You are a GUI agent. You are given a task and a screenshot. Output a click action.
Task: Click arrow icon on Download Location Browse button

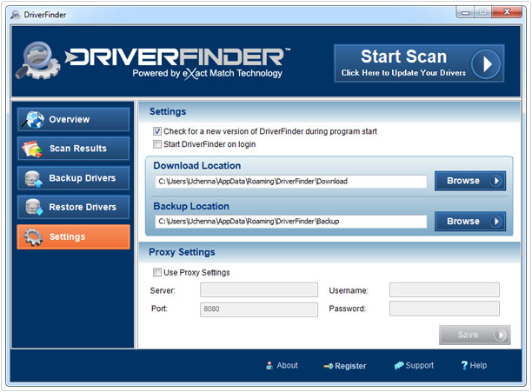tap(495, 181)
